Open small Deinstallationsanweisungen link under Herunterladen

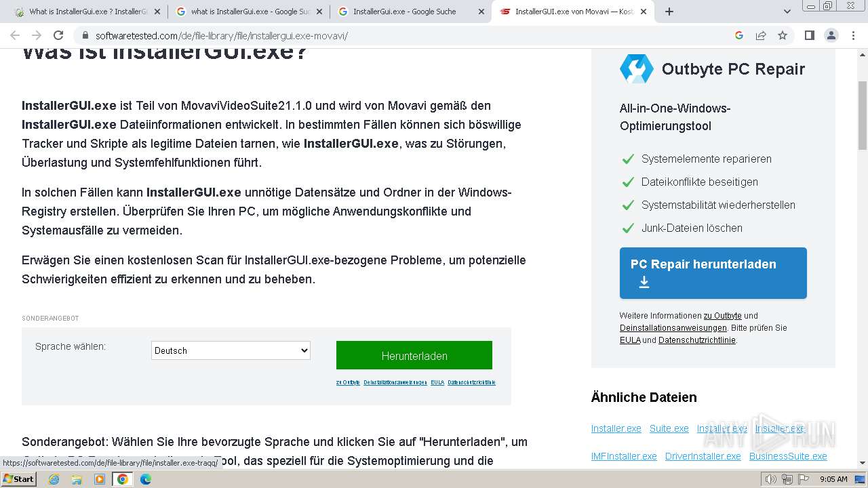point(395,383)
